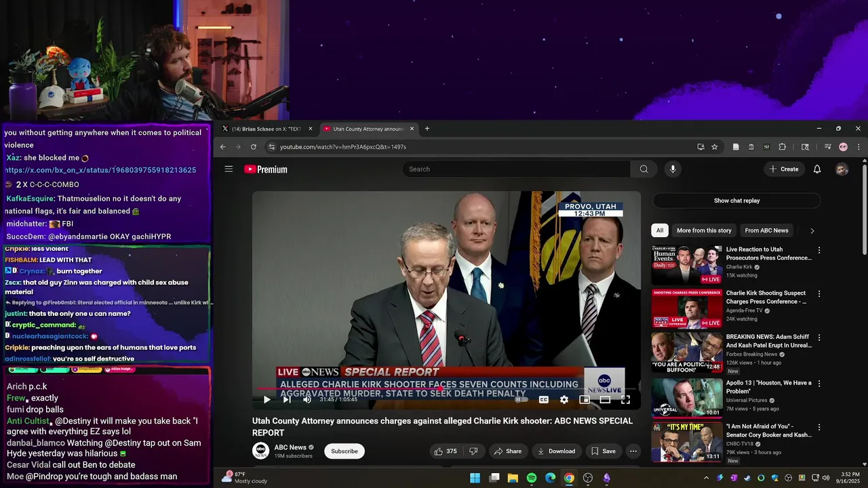
Task: Skip to next video in player
Action: tap(287, 400)
